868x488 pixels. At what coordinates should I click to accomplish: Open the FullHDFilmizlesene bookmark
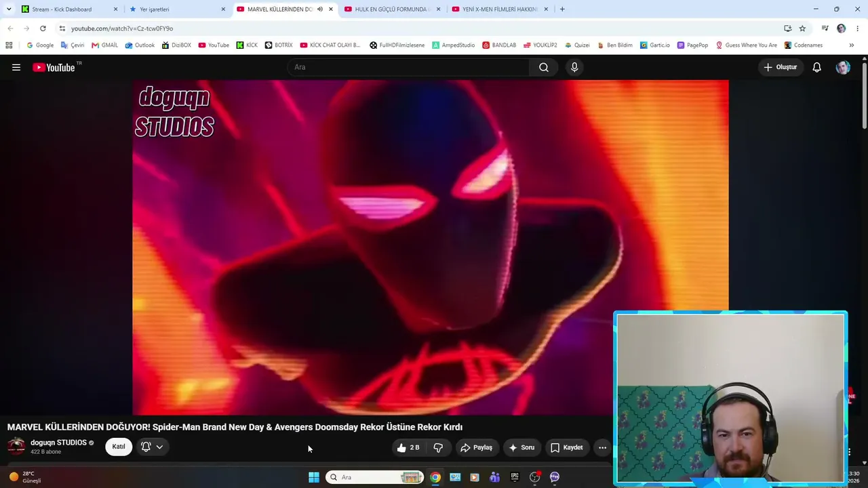tap(397, 45)
